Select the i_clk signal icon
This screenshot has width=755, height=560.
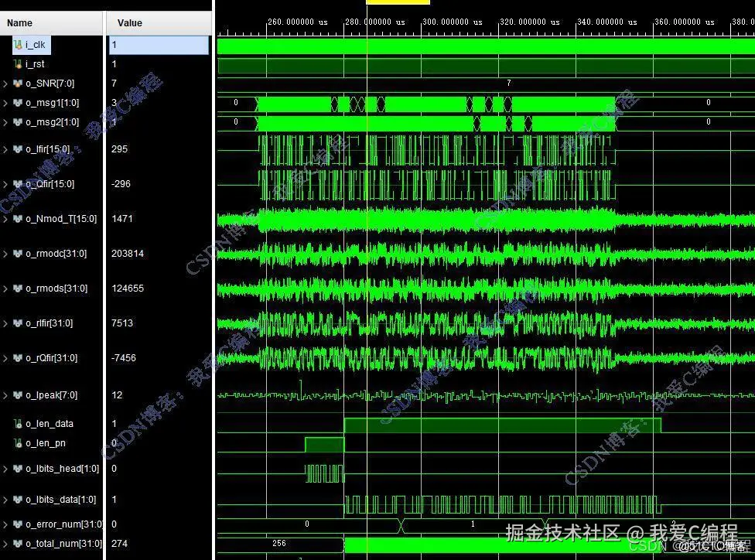tap(18, 45)
